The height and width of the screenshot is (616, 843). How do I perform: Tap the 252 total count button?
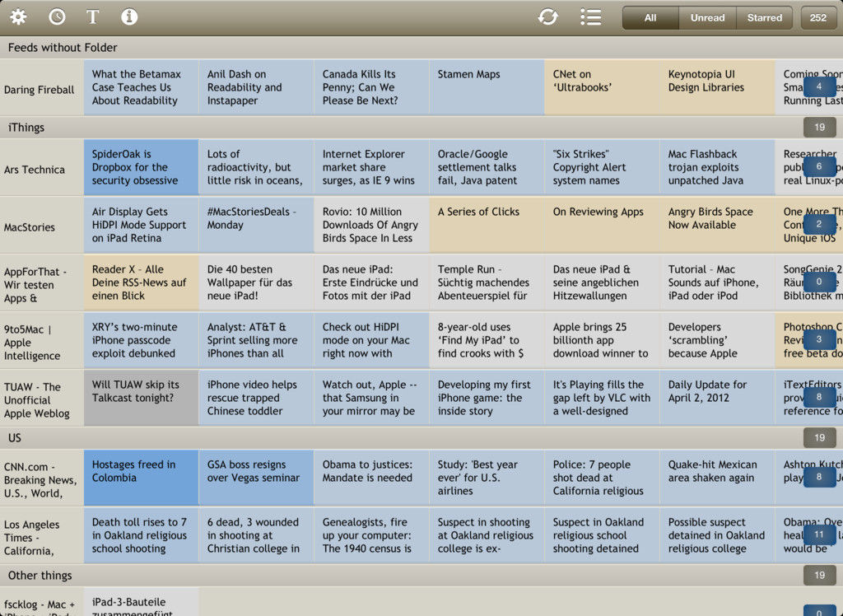[818, 18]
